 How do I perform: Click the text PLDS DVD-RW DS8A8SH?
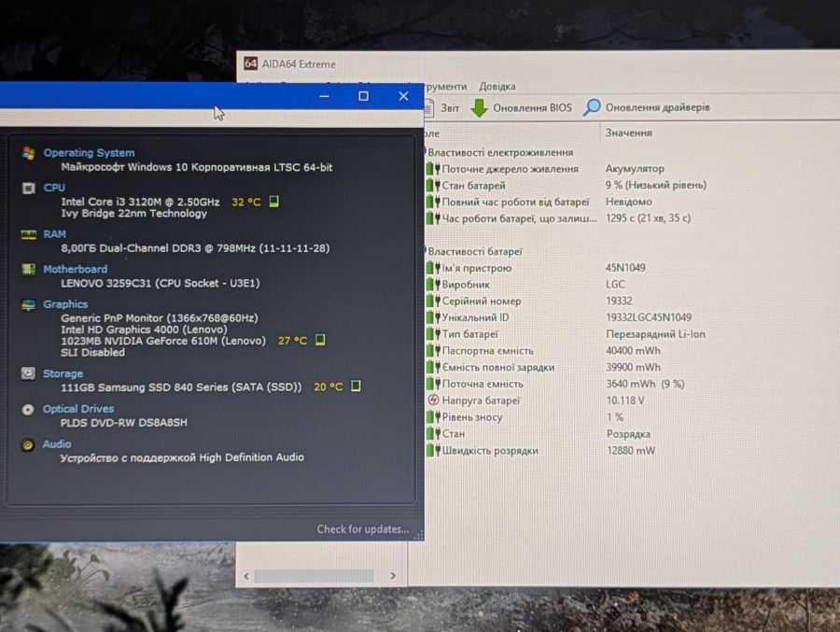coord(124,422)
